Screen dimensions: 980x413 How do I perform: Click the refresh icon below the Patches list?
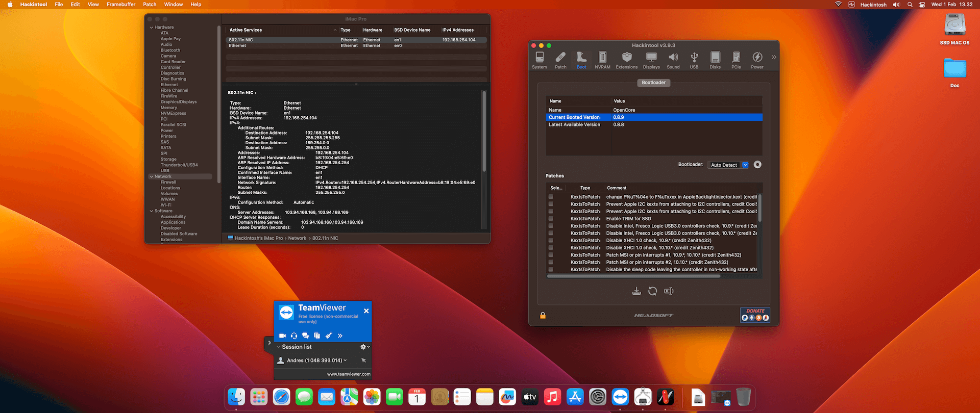coord(652,291)
